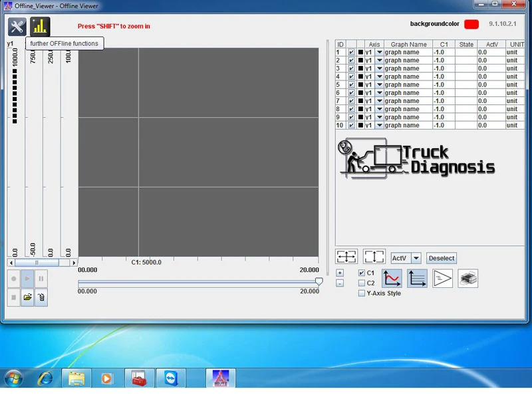532x399 pixels.
Task: Click the multi-line axes icon
Action: click(x=417, y=279)
